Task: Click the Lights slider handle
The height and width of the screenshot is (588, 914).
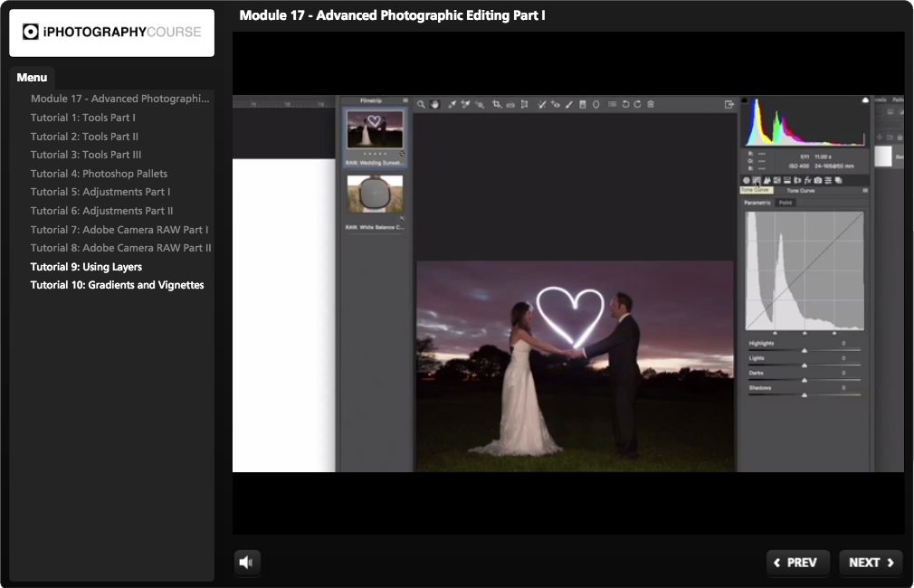Action: pyautogui.click(x=805, y=365)
